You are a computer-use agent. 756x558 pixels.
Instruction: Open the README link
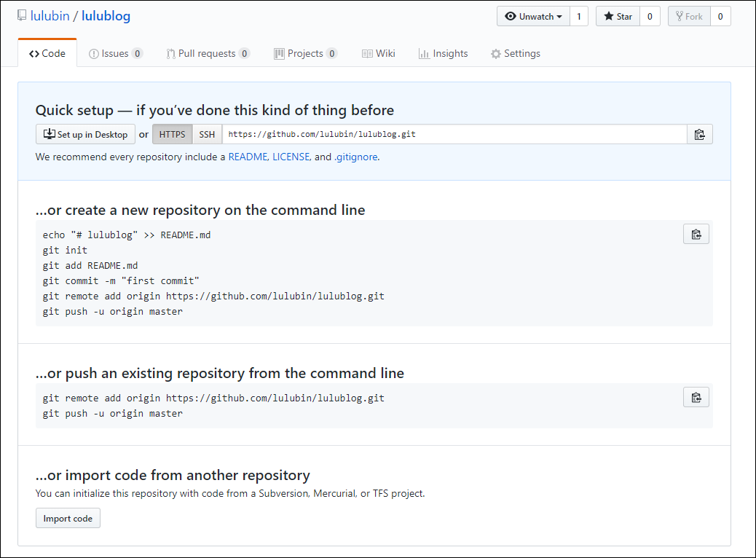coord(248,157)
